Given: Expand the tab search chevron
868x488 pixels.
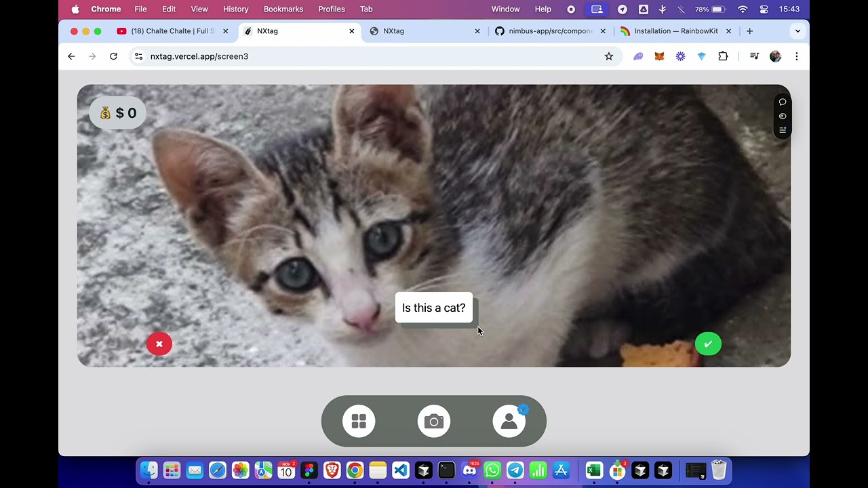Looking at the screenshot, I should coord(797,31).
